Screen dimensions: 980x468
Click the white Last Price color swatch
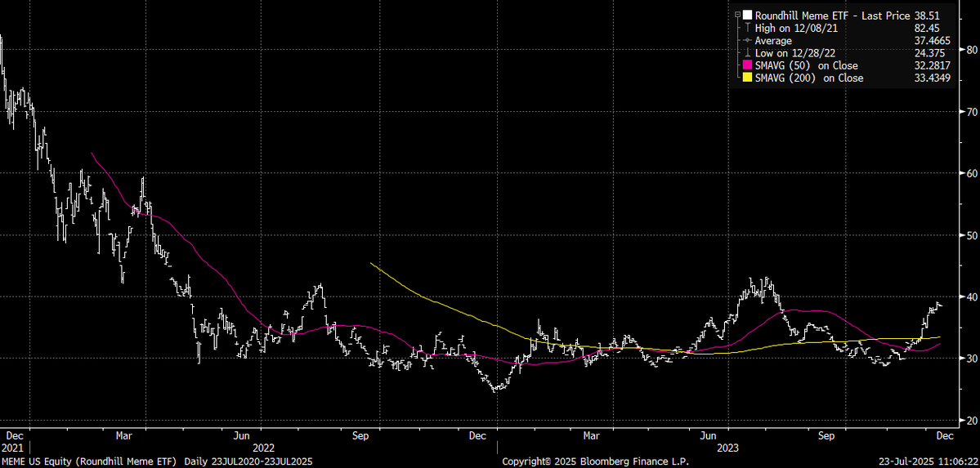(748, 15)
